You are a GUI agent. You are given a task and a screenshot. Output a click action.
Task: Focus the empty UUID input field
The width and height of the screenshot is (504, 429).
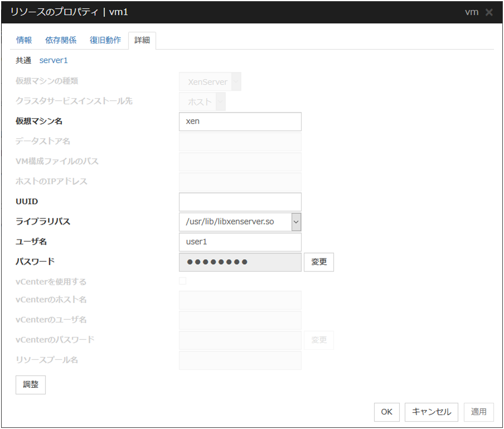coord(240,202)
